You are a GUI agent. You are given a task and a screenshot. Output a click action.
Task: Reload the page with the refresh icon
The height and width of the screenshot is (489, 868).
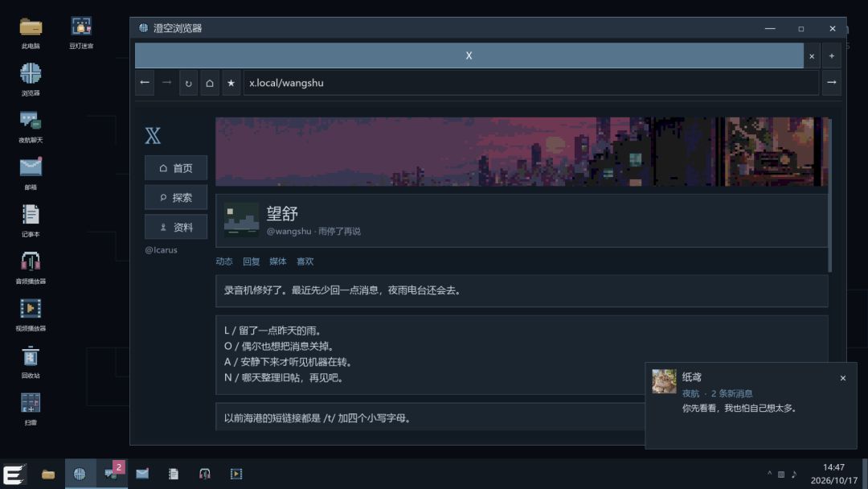pyautogui.click(x=188, y=83)
